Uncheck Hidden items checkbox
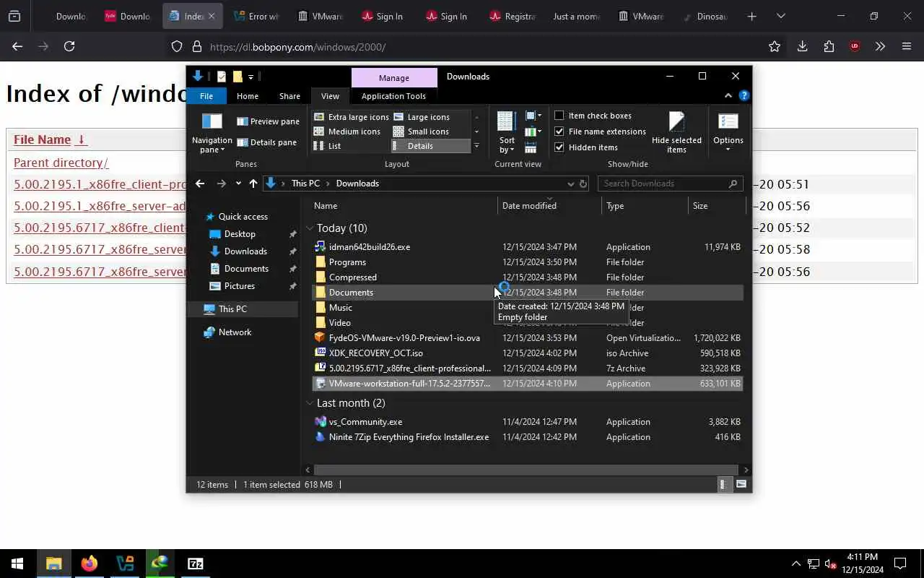The height and width of the screenshot is (578, 924). coord(559,147)
